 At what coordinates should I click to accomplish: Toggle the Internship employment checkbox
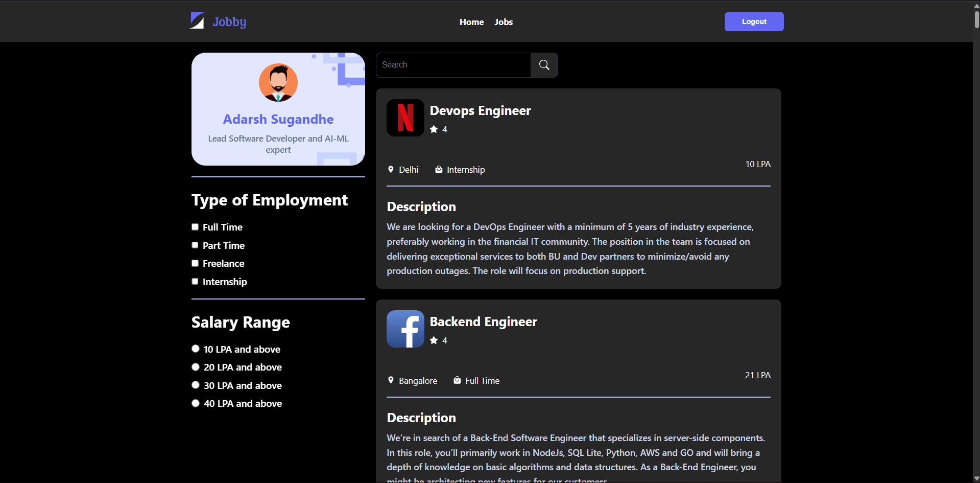[195, 281]
